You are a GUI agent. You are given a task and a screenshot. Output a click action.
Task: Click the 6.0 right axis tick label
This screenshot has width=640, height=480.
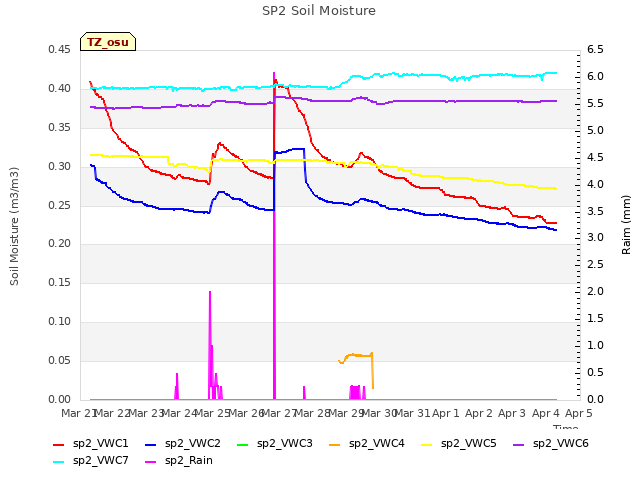[595, 76]
